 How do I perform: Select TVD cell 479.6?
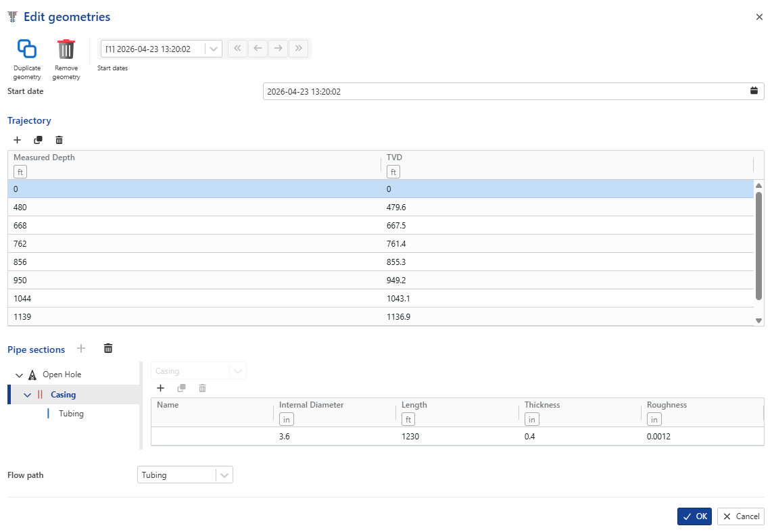tap(567, 208)
